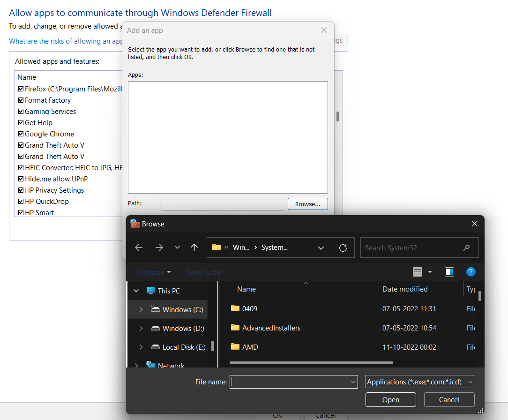This screenshot has width=508, height=420.
Task: Click the Forward navigation arrow
Action: [159, 247]
